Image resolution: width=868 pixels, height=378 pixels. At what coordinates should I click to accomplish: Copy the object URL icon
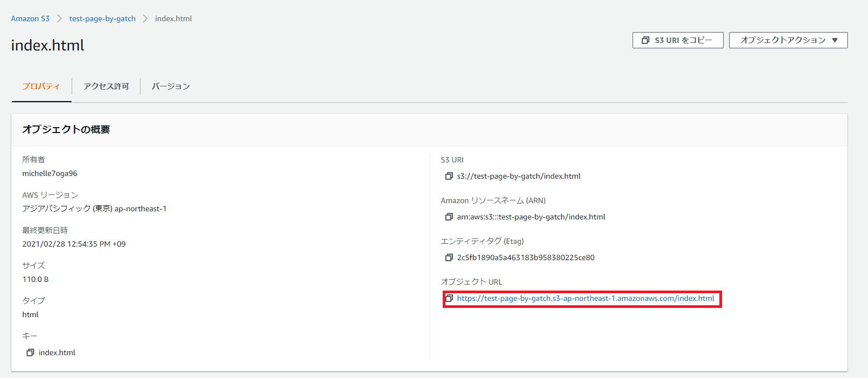tap(449, 298)
